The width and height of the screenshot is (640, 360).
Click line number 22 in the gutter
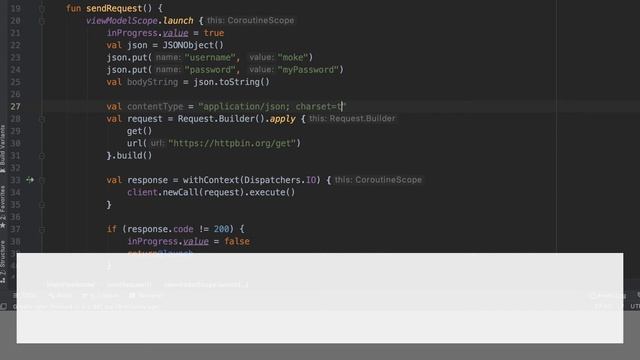tap(15, 45)
